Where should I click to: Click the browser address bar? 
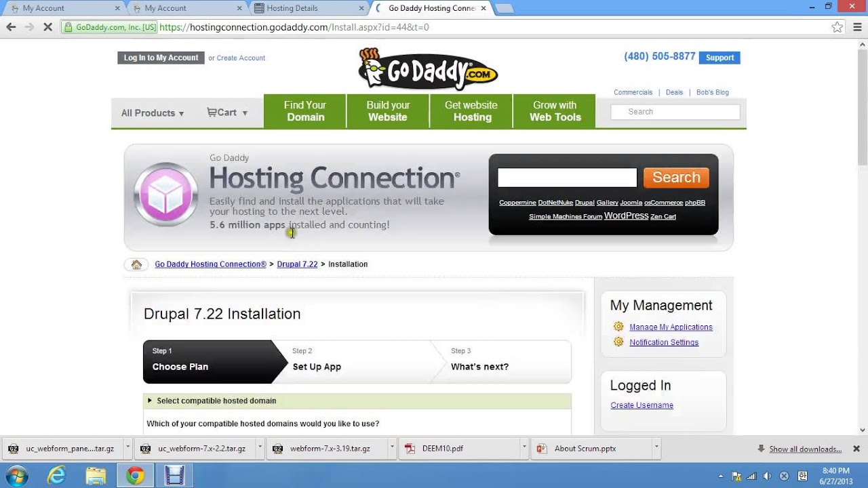tap(444, 27)
